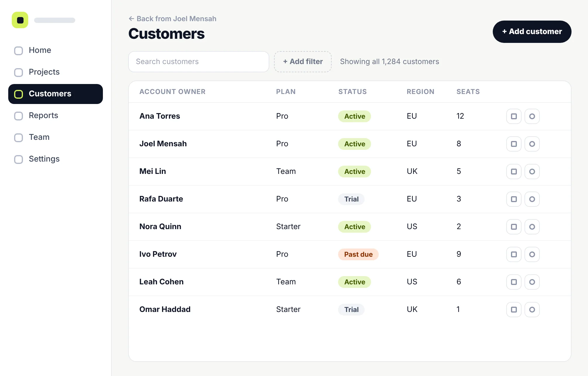Open Settings in the sidebar
588x376 pixels.
coord(56,159)
